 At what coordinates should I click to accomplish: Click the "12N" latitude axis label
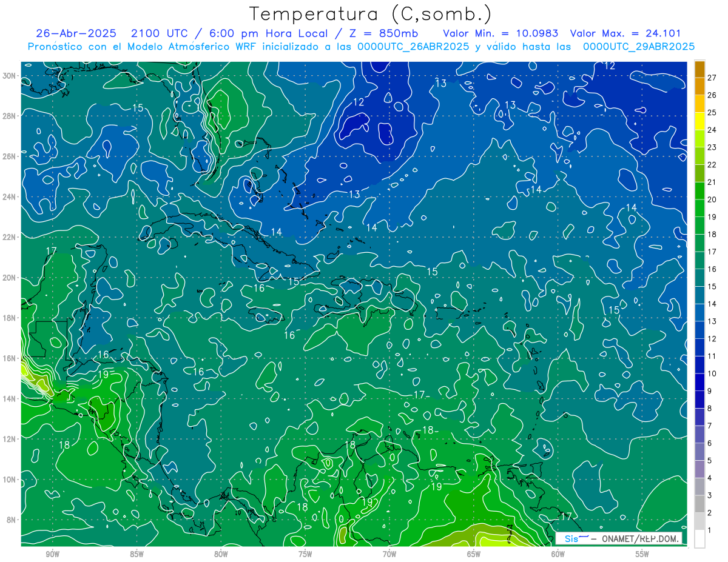pos(10,439)
